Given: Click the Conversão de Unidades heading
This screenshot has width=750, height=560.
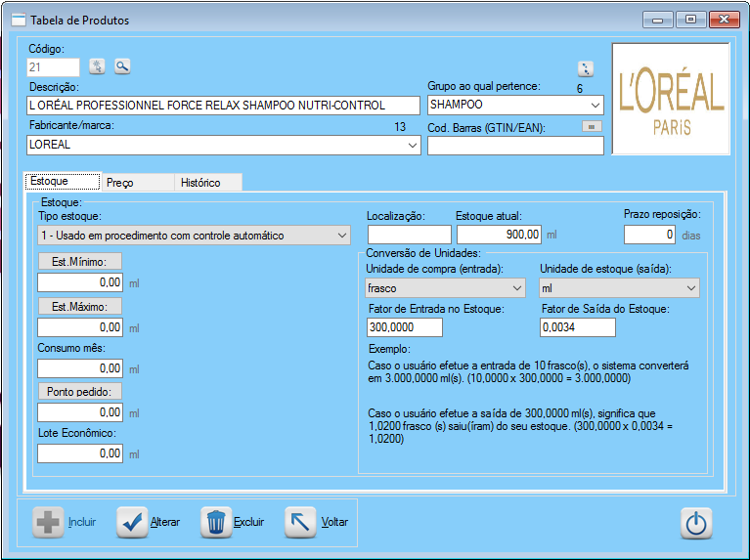Looking at the screenshot, I should pyautogui.click(x=423, y=253).
